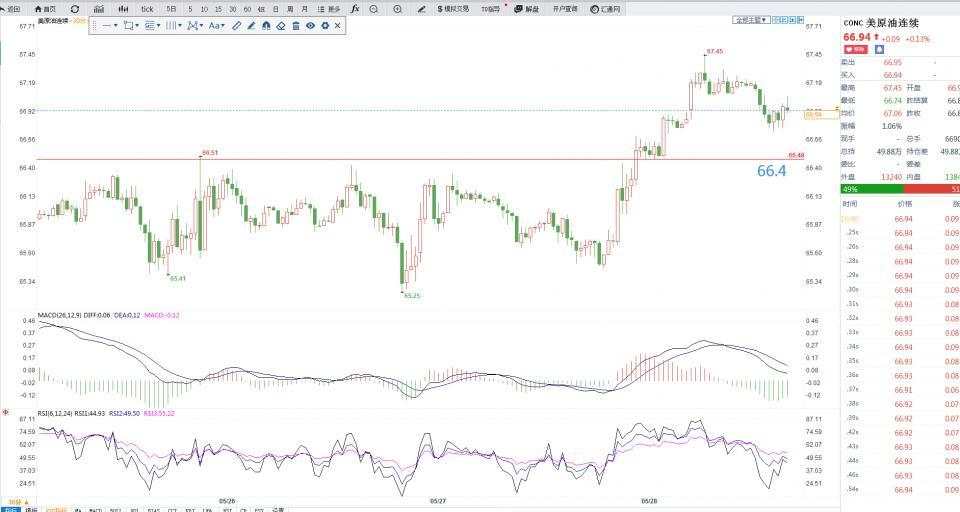960x512 pixels.
Task: Open the 开户查询 account query link
Action: click(564, 9)
